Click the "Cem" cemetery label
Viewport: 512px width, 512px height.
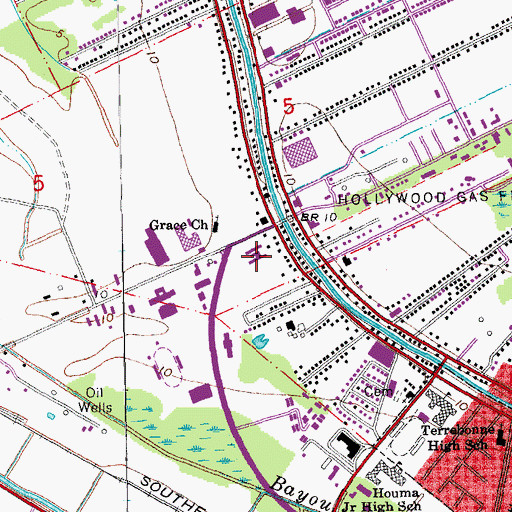point(379,391)
